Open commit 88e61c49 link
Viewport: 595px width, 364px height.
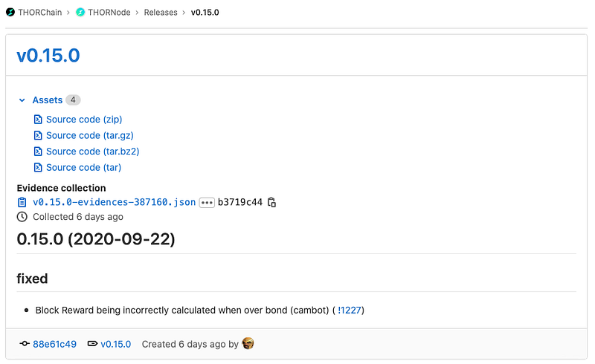54,344
